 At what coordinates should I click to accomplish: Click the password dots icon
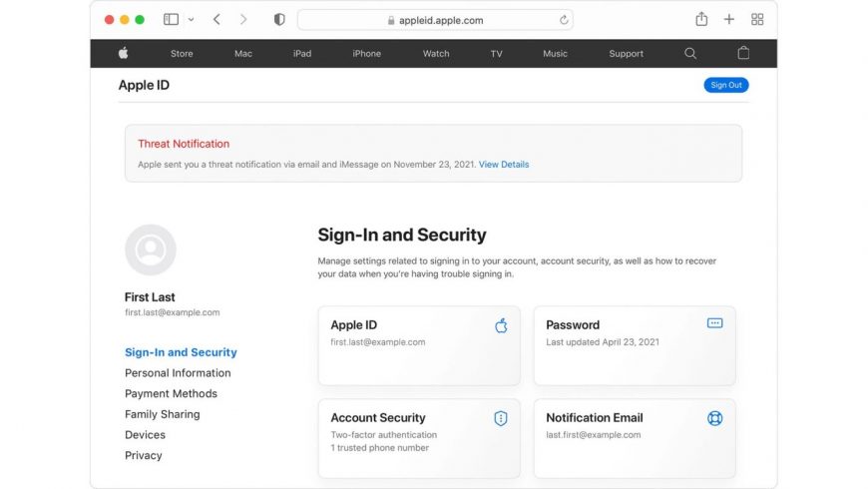714,323
